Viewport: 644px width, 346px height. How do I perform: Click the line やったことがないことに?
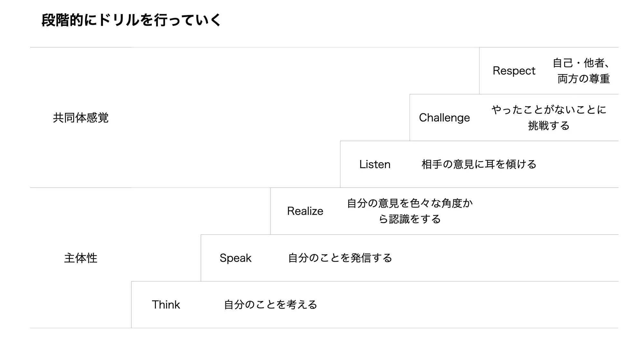(x=549, y=110)
